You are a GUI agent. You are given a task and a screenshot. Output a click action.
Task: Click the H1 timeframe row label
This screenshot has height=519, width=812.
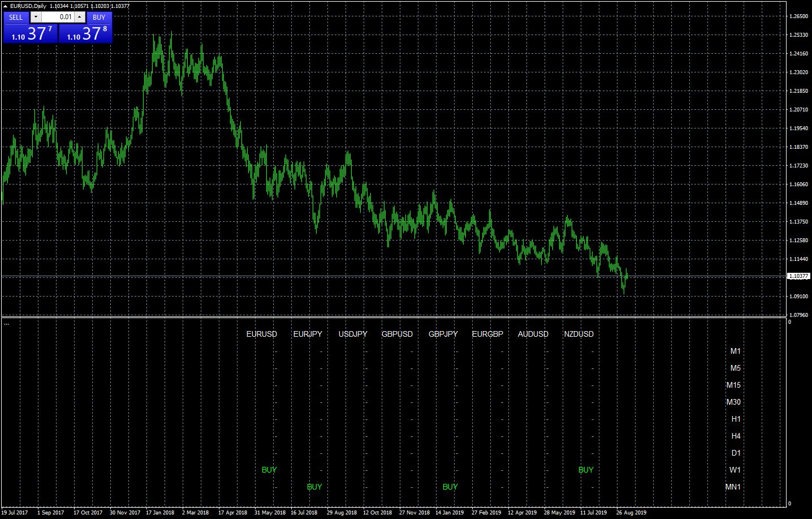(736, 419)
